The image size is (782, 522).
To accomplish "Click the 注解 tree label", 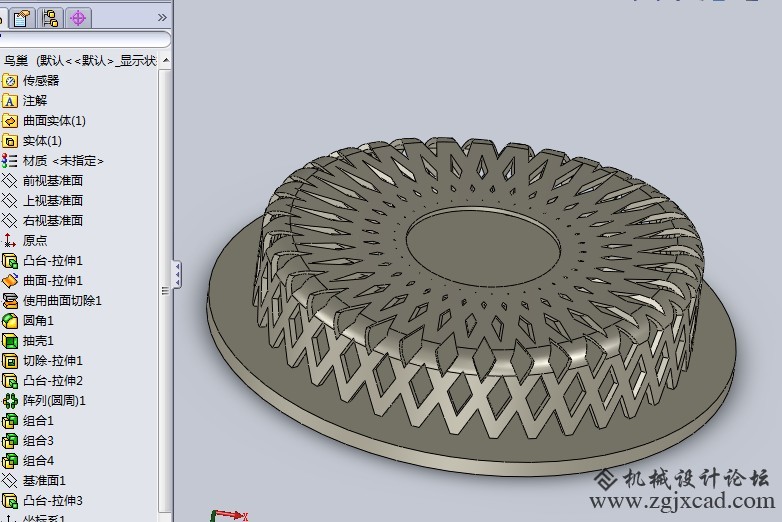I will (35, 101).
